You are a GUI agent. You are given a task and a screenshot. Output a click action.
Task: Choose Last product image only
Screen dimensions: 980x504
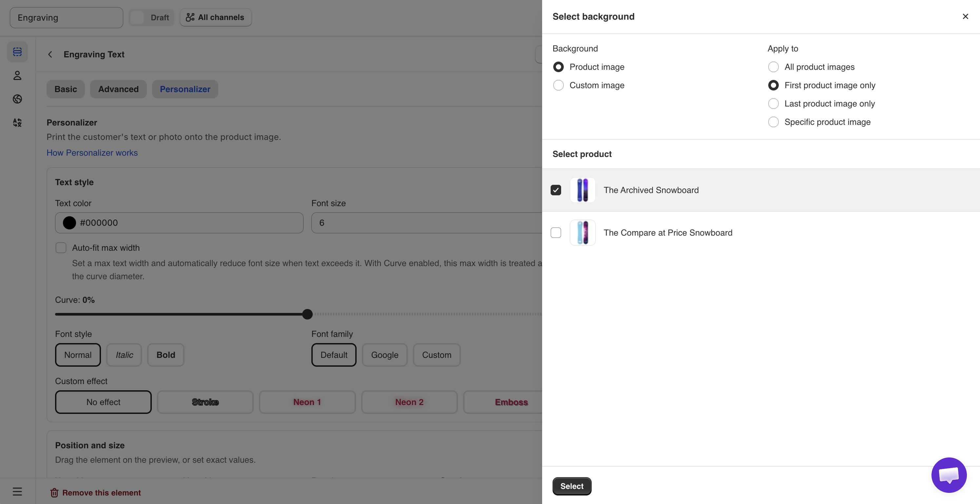[773, 104]
